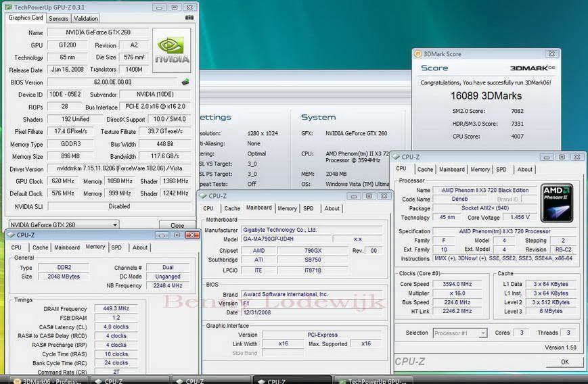Select the Graphics Card tab in GPU-Z
588x384 pixels.
pyautogui.click(x=26, y=18)
